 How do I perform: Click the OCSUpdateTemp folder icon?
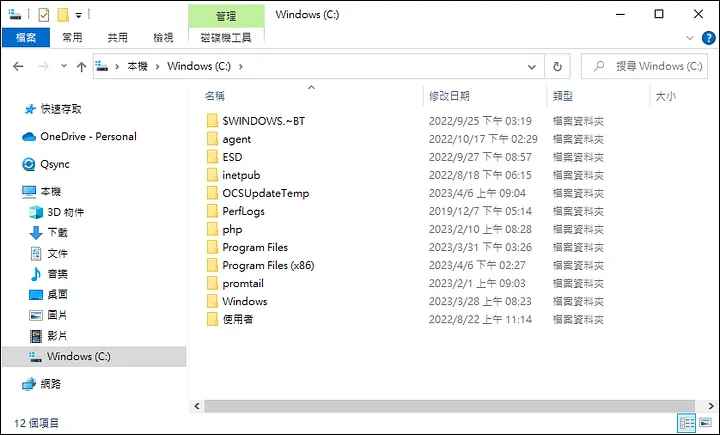(x=212, y=193)
